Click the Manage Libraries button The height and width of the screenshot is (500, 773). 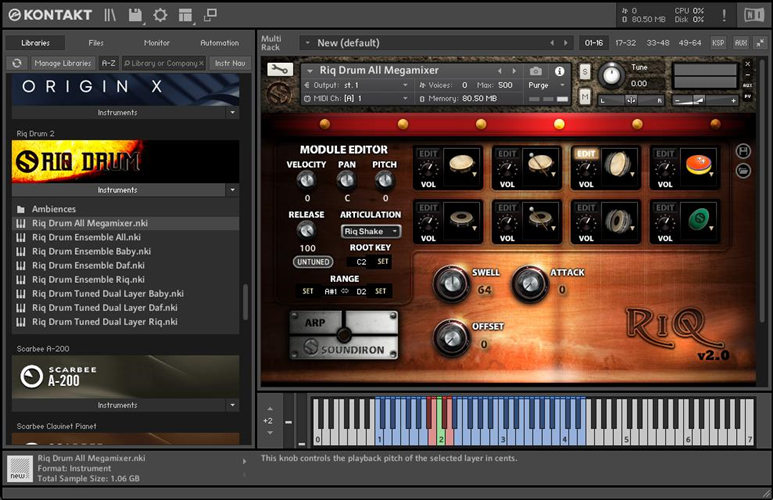point(62,63)
